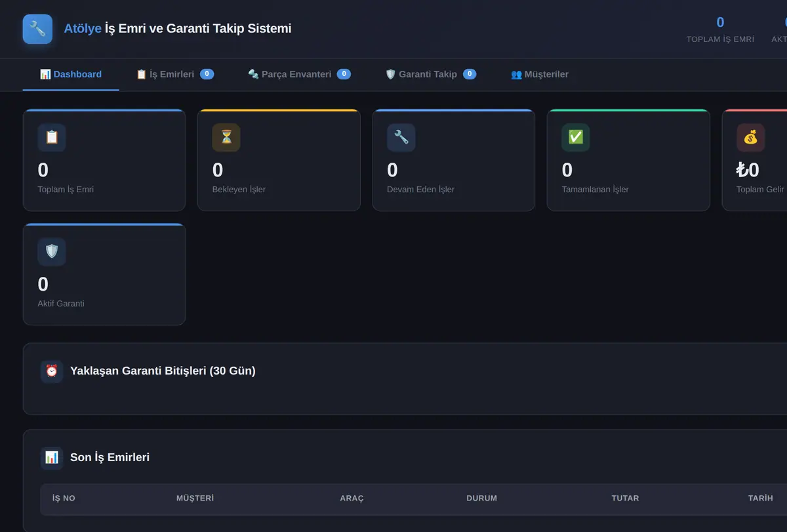This screenshot has width=787, height=532.
Task: Click the TARİH column header
Action: (x=761, y=499)
